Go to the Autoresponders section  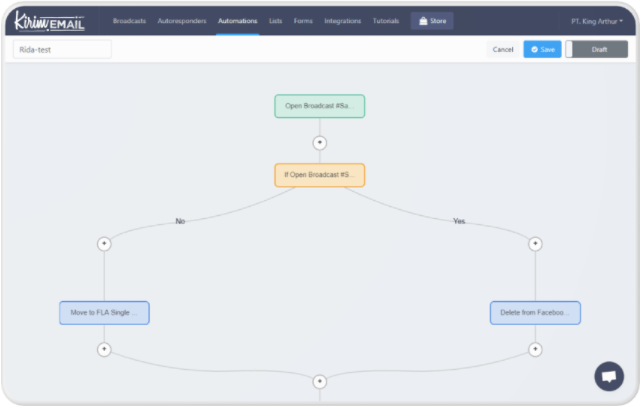(x=182, y=21)
